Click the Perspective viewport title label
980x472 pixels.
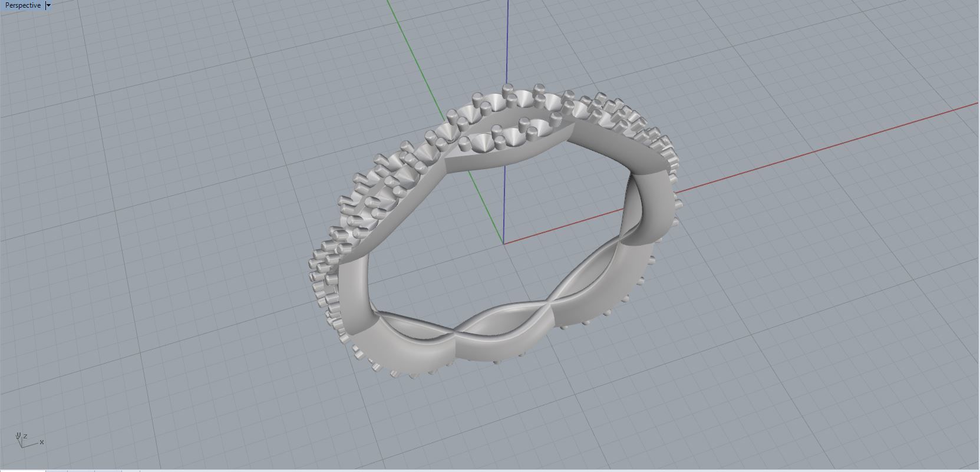click(x=23, y=5)
